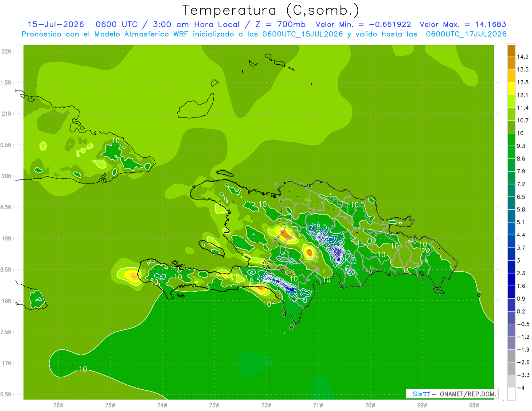Image resolution: width=532 pixels, height=411 pixels.
Task: Click the '-2.6' color bar label
Action: click(x=523, y=362)
